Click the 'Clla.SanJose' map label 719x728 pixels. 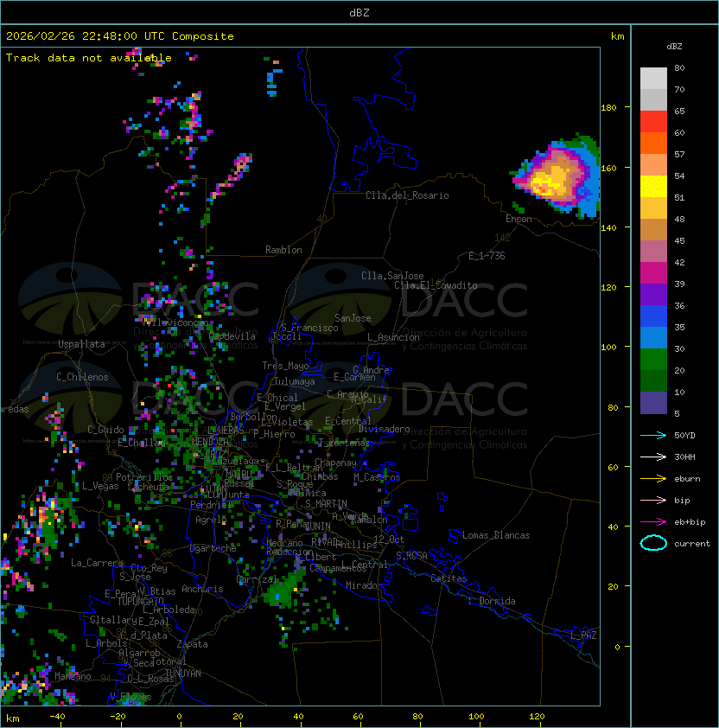click(392, 276)
